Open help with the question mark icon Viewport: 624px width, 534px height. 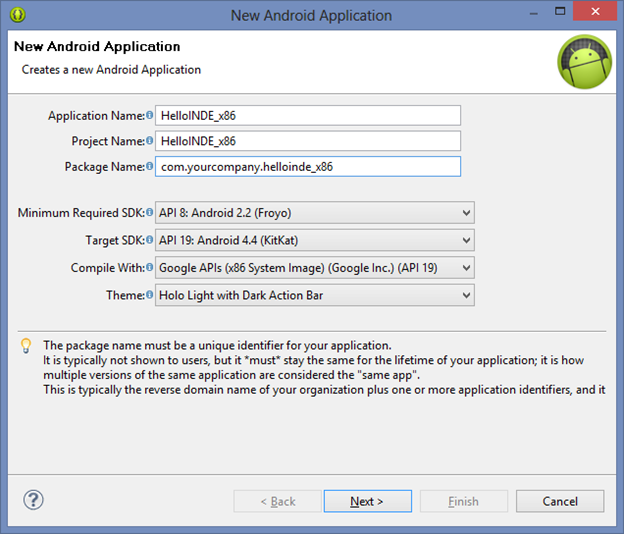pyautogui.click(x=33, y=500)
